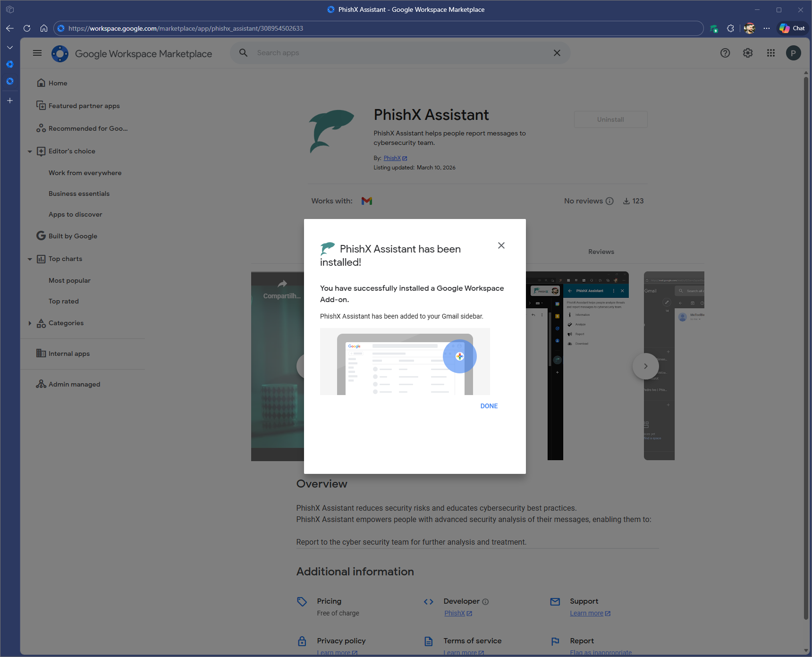
Task: Open the main hamburger menu
Action: pyautogui.click(x=37, y=53)
